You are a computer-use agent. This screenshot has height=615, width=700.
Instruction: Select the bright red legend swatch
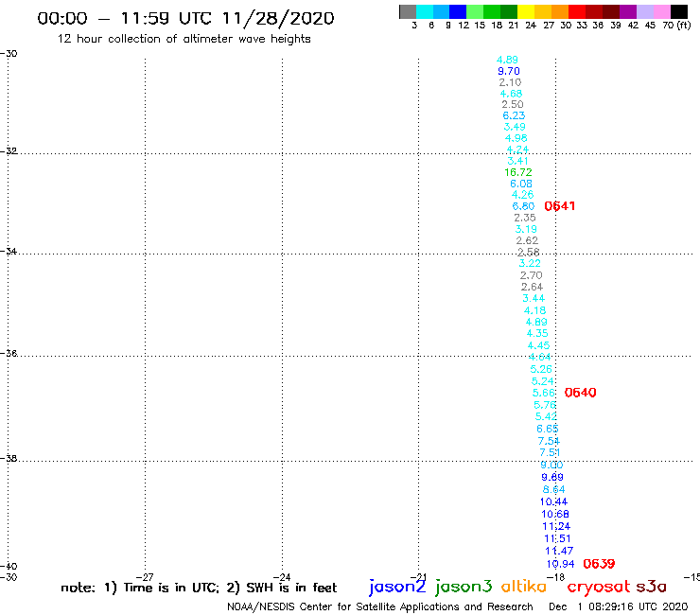pyautogui.click(x=577, y=11)
